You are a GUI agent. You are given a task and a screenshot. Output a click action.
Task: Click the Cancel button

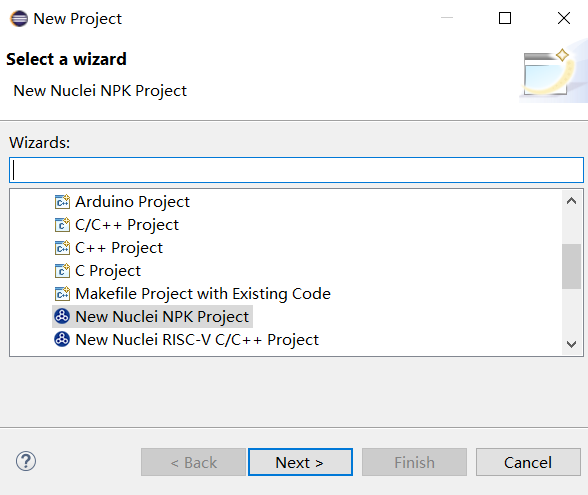point(528,462)
